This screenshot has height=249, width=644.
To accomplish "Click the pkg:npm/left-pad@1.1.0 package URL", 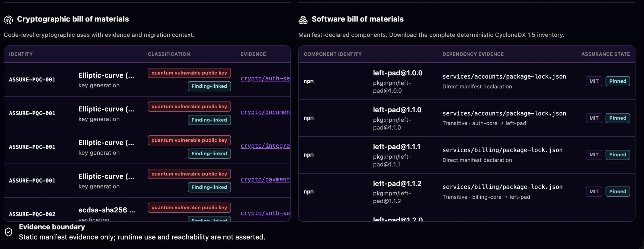I will click(392, 124).
